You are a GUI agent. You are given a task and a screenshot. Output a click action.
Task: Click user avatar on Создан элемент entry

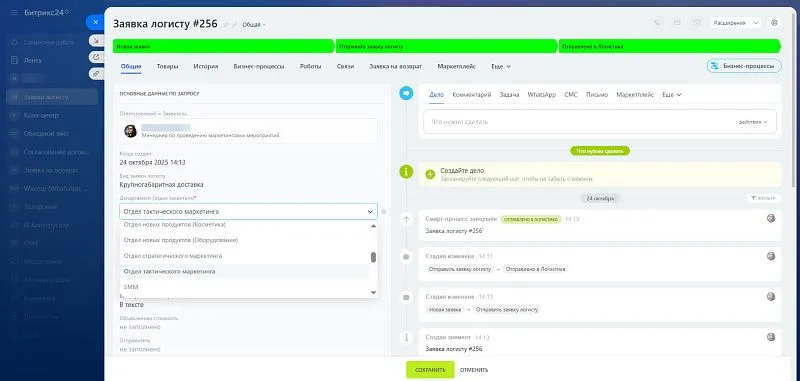point(771,337)
